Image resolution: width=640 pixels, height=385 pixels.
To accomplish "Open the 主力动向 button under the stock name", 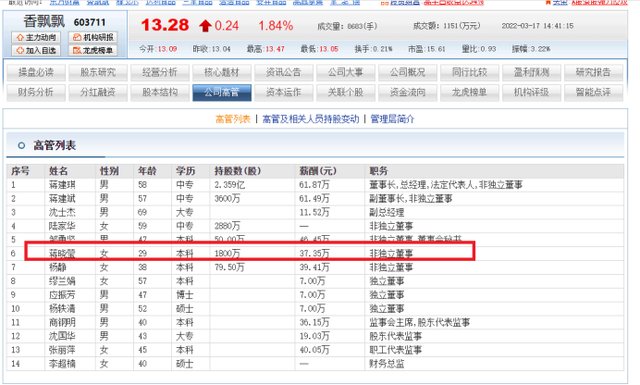I will click(36, 38).
